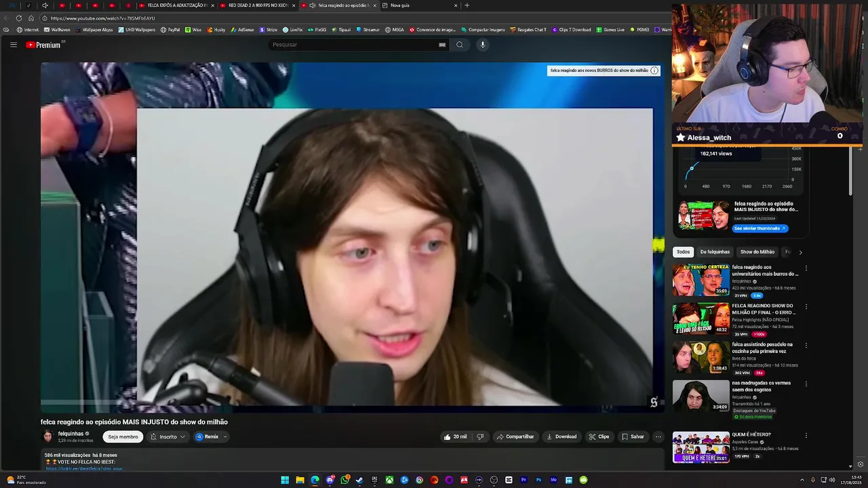The width and height of the screenshot is (868, 488).
Task: Expand the Remix options arrow
Action: [224, 436]
